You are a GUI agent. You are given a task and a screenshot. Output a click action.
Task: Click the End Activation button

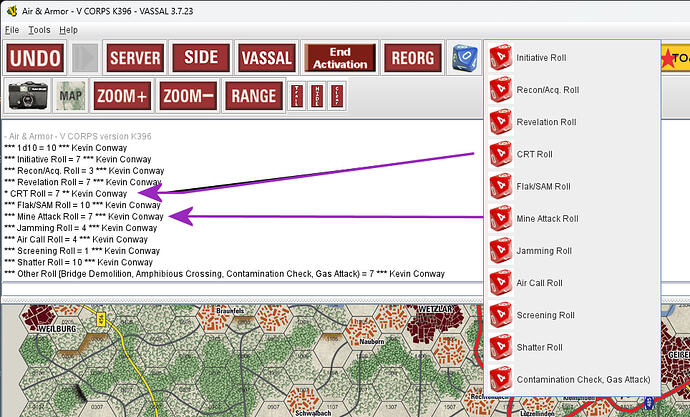tap(340, 58)
